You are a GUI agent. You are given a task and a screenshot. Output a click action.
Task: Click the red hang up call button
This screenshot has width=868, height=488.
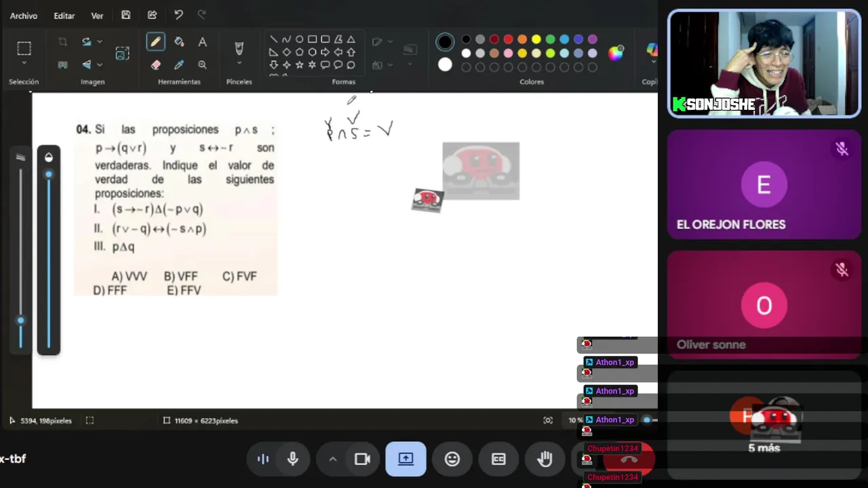click(x=629, y=459)
